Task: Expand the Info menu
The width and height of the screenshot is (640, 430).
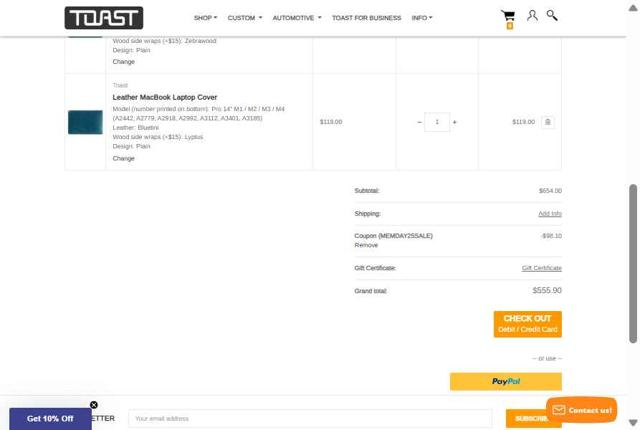Action: (422, 18)
